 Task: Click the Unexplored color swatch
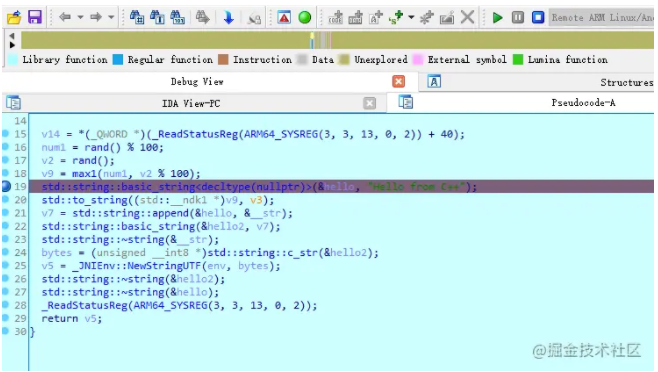[344, 60]
